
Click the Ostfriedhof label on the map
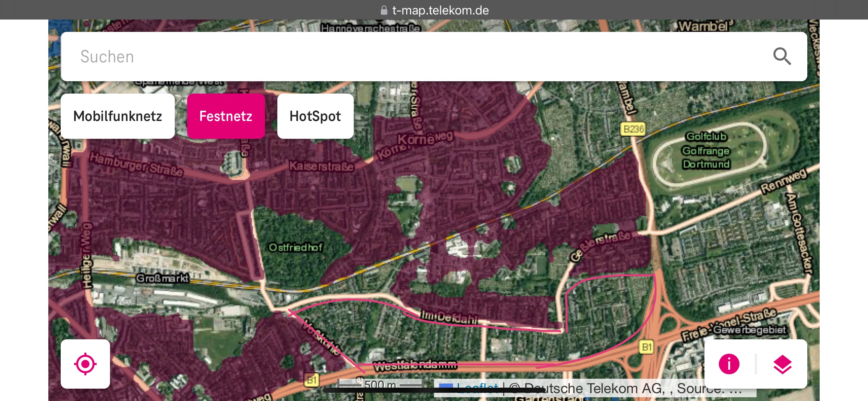[296, 247]
